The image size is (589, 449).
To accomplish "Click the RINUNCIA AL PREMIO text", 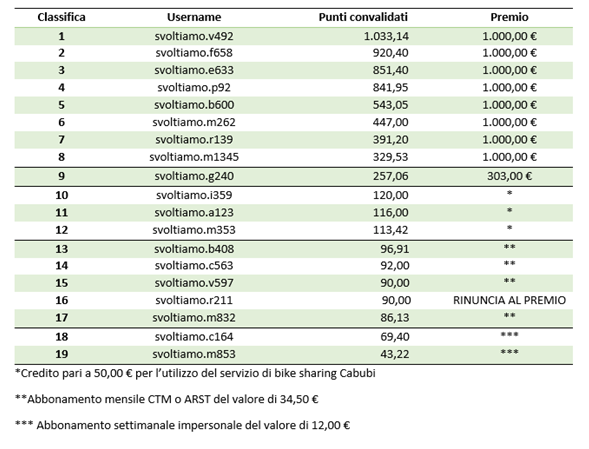I will (x=509, y=300).
